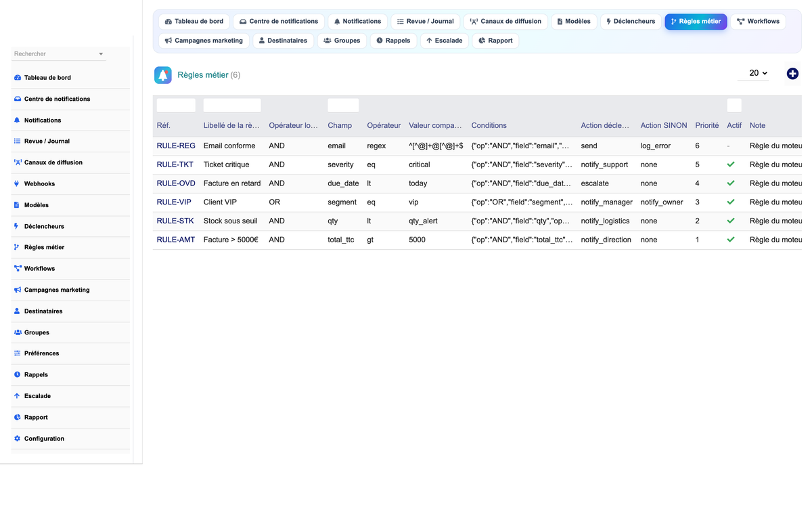
Task: Click the Préférences sliders icon in sidebar
Action: [x=18, y=353]
